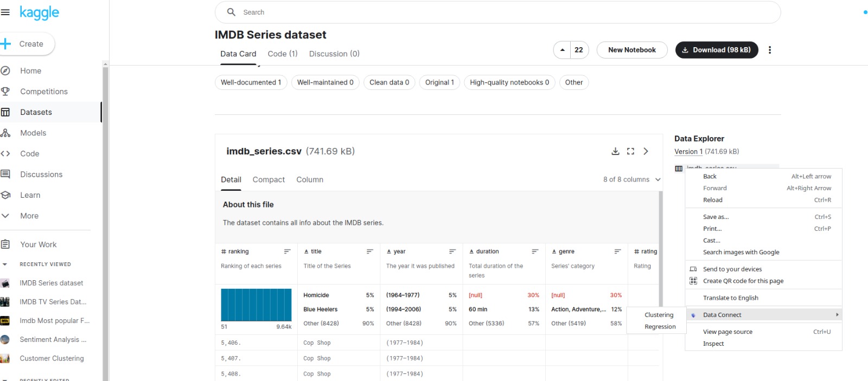This screenshot has width=868, height=381.
Task: Click the sort icon on title column
Action: (x=370, y=251)
